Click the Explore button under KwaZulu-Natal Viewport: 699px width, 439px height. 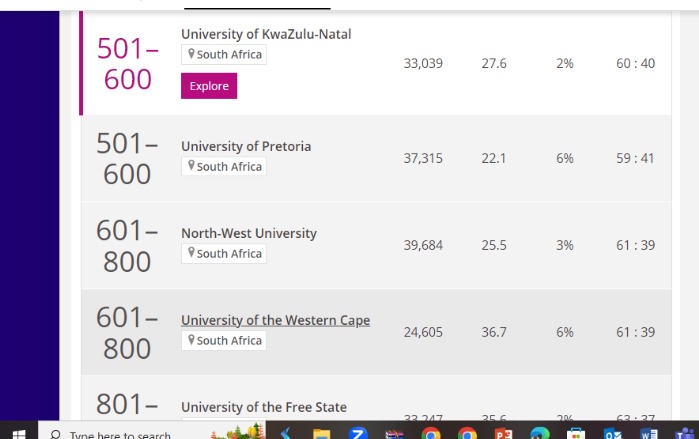(x=209, y=86)
